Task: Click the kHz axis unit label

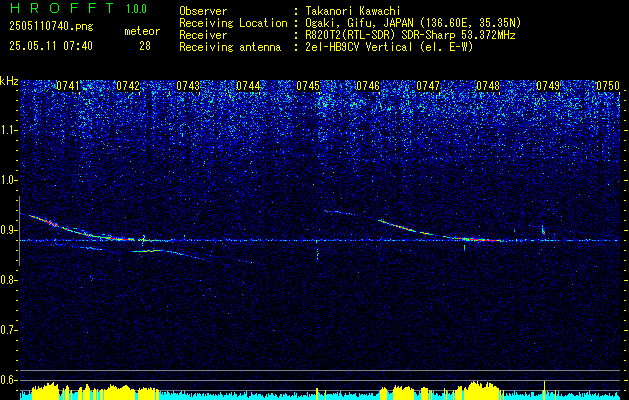Action: [x=9, y=81]
